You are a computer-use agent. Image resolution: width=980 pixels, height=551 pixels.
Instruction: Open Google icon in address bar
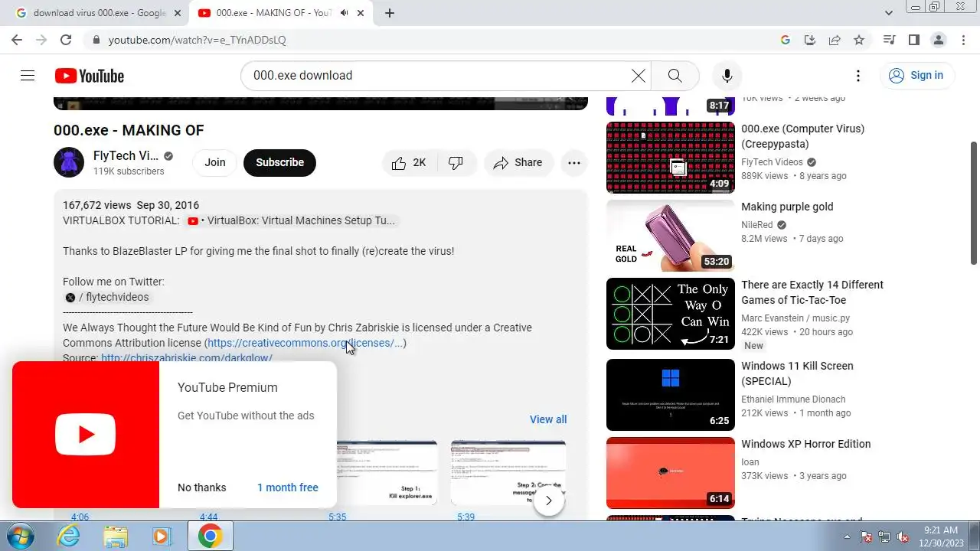click(786, 40)
